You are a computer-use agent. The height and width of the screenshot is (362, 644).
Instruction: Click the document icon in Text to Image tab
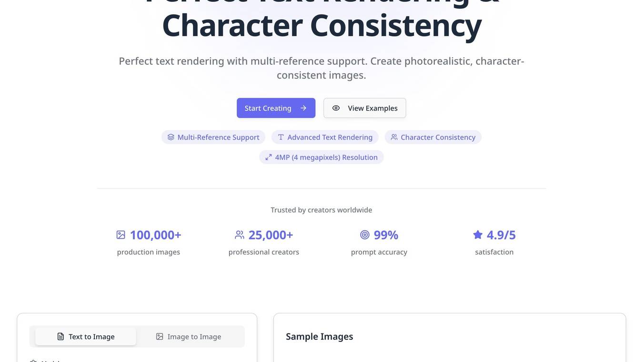(60, 337)
